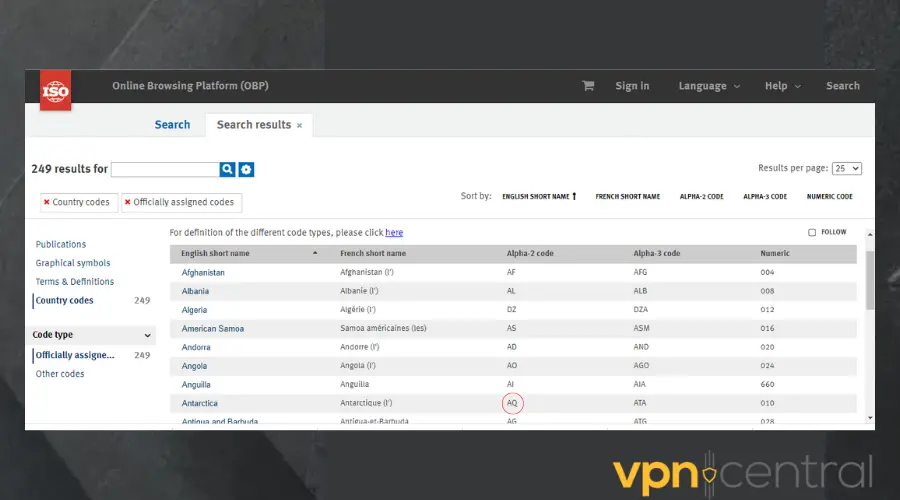Expand the Language menu
The width and height of the screenshot is (900, 500).
tap(709, 86)
